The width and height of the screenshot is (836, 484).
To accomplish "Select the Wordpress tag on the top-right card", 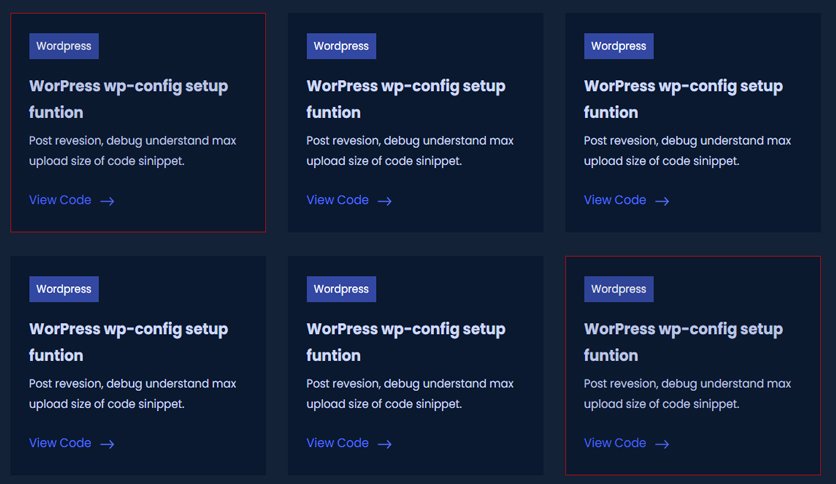I will click(x=618, y=46).
